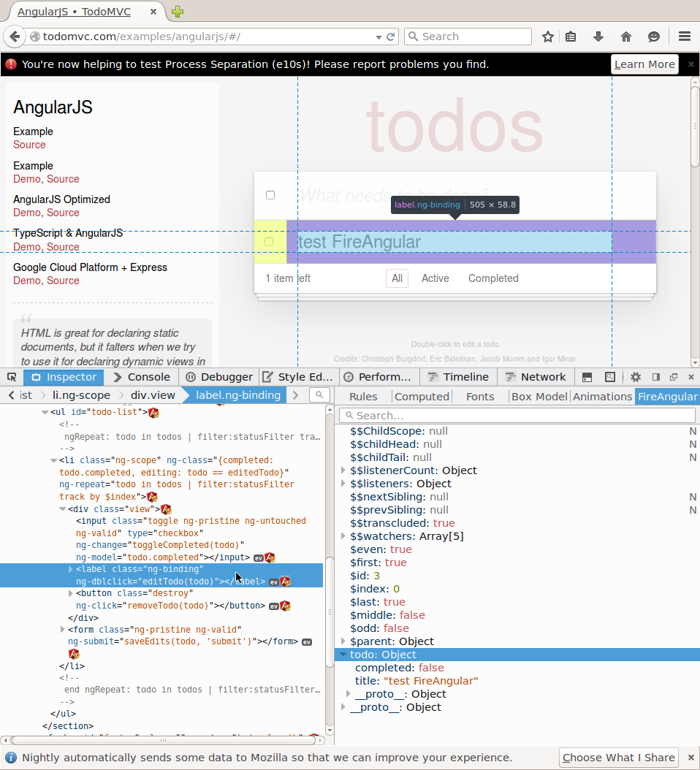Open Source link under first Example

29,145
